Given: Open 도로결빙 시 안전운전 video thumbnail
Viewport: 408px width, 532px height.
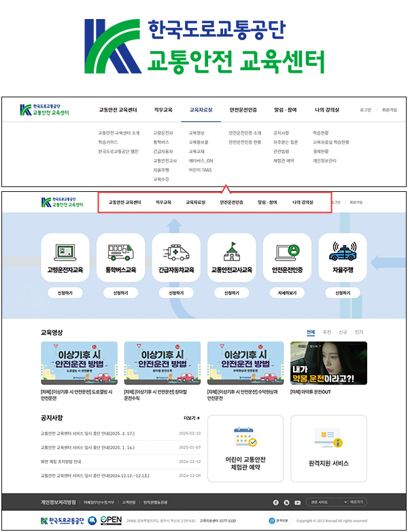Looking at the screenshot, I should click(x=79, y=363).
